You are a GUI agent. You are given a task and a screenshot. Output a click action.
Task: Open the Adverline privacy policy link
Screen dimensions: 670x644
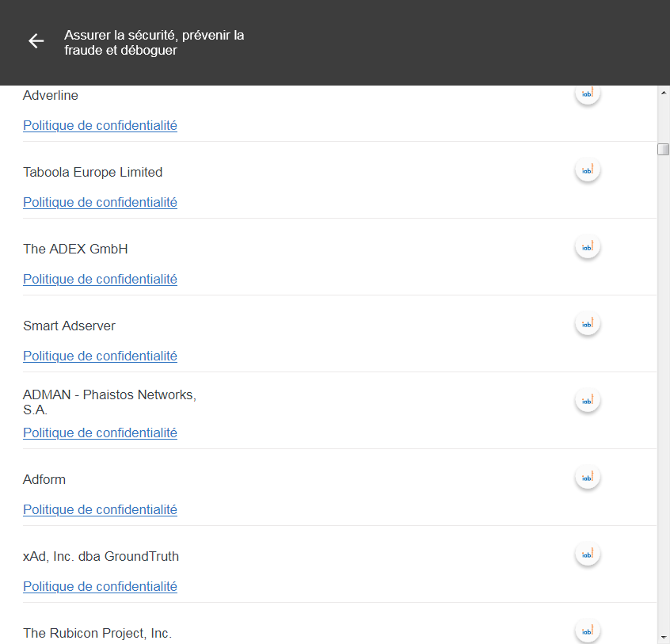(x=100, y=125)
